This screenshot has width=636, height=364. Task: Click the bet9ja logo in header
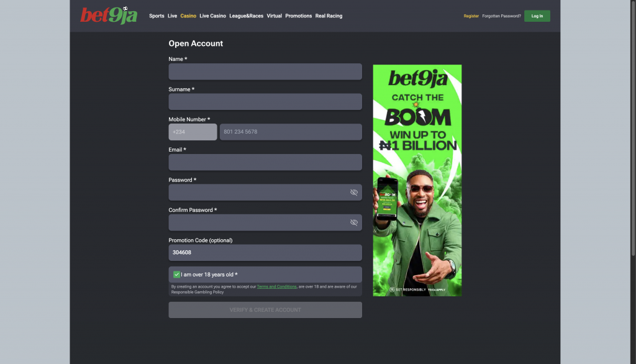click(x=109, y=16)
